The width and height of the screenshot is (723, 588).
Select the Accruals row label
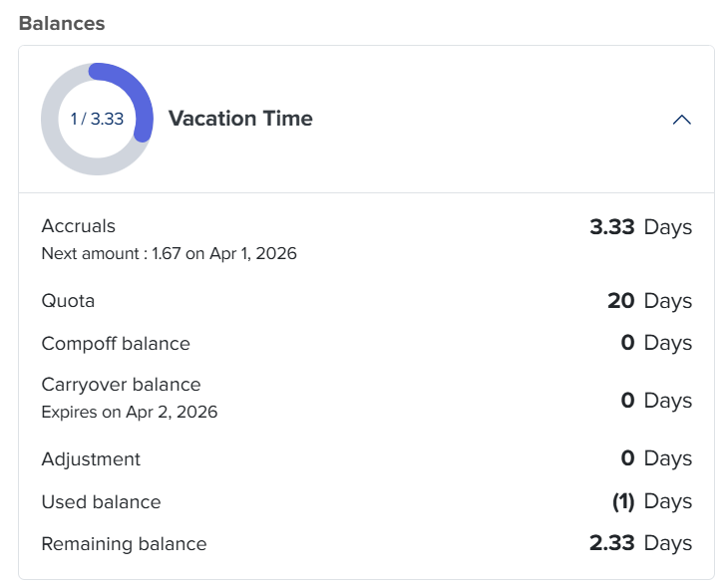point(79,226)
